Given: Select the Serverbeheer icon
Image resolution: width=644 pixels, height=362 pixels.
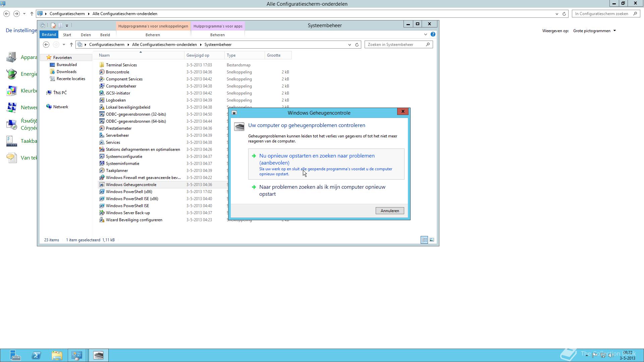Looking at the screenshot, I should click(x=102, y=135).
